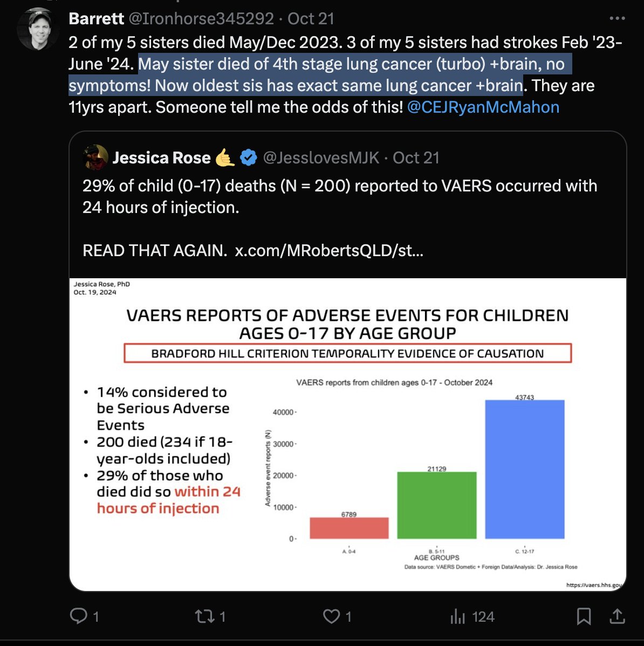Click the blue verified badge
644x646 pixels.
[x=248, y=157]
